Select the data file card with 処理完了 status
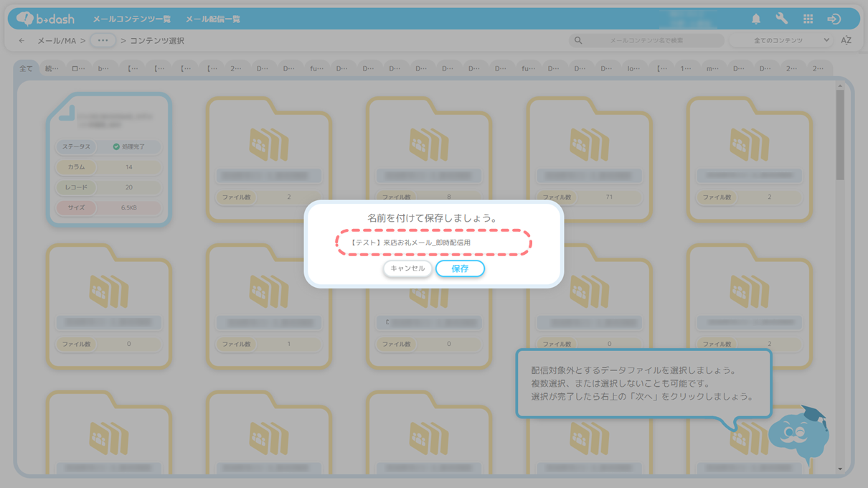This screenshot has height=488, width=868. 109,159
